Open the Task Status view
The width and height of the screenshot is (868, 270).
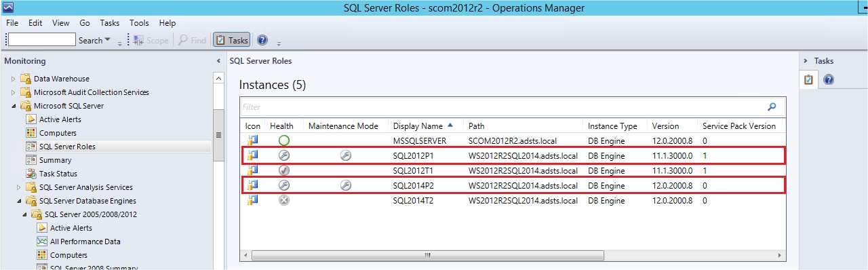point(58,174)
